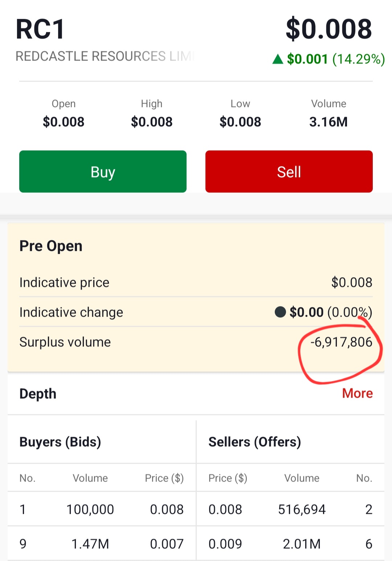392x561 pixels.
Task: Select the RC1 ticker heading
Action: tap(40, 29)
